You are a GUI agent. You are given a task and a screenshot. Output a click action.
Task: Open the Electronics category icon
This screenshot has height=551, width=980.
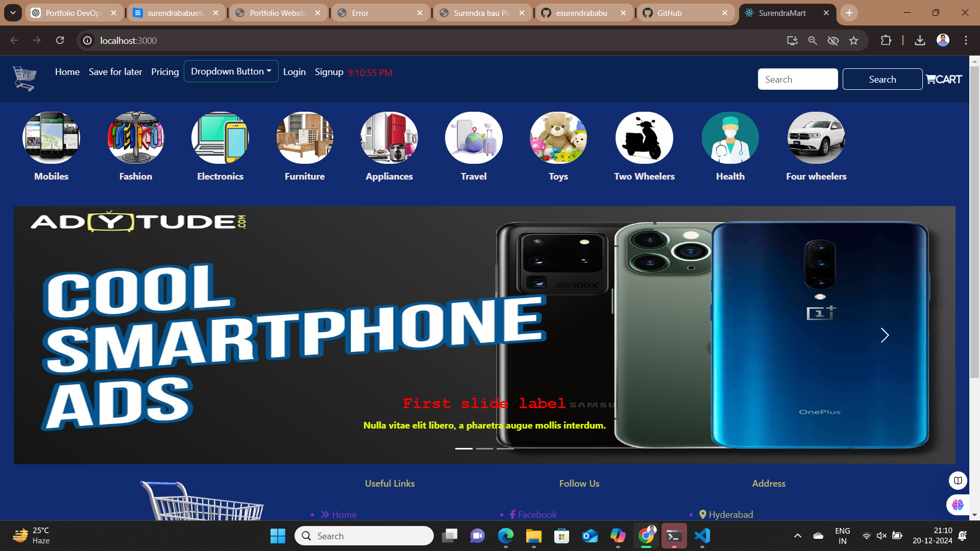tap(220, 138)
